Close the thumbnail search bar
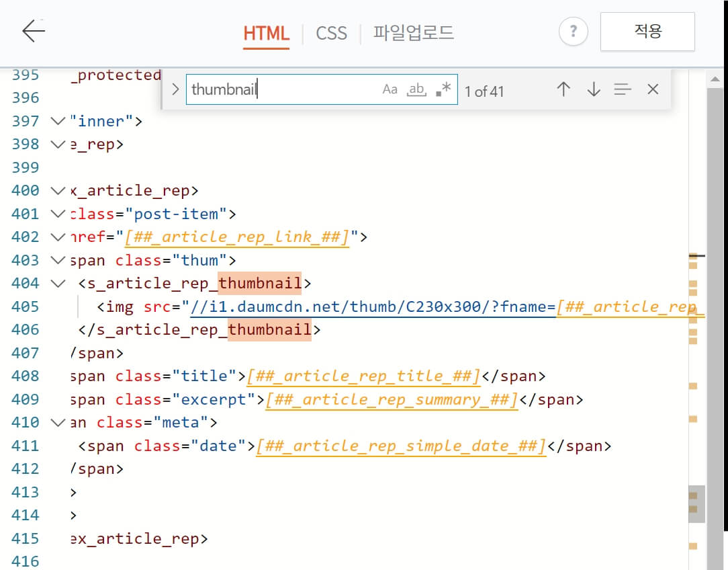 [x=652, y=88]
